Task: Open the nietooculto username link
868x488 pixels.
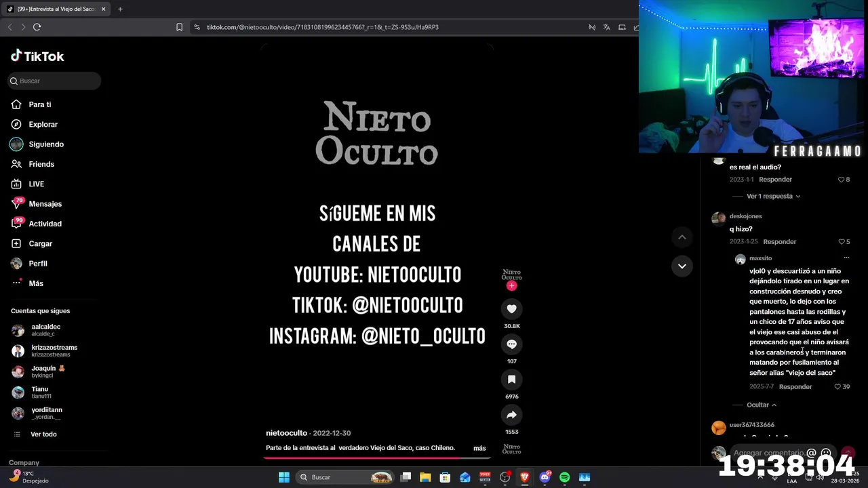Action: click(286, 433)
